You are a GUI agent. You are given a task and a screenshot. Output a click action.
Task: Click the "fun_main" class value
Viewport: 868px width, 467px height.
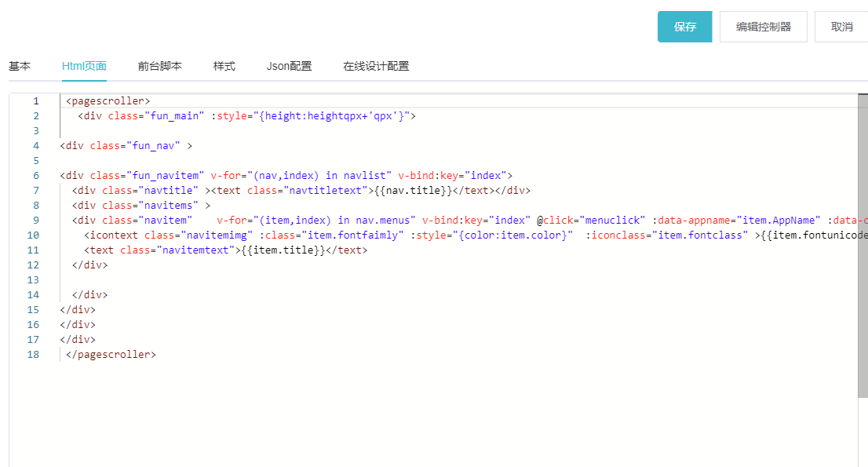coord(174,116)
